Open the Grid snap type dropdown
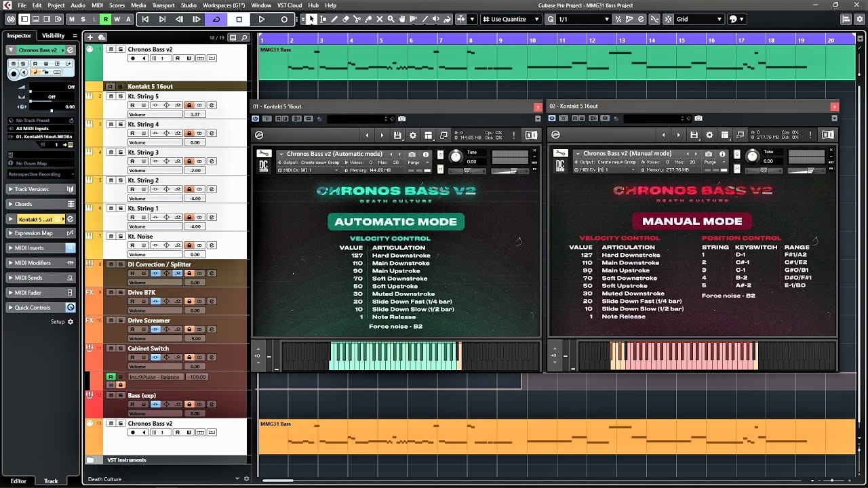 [x=698, y=19]
